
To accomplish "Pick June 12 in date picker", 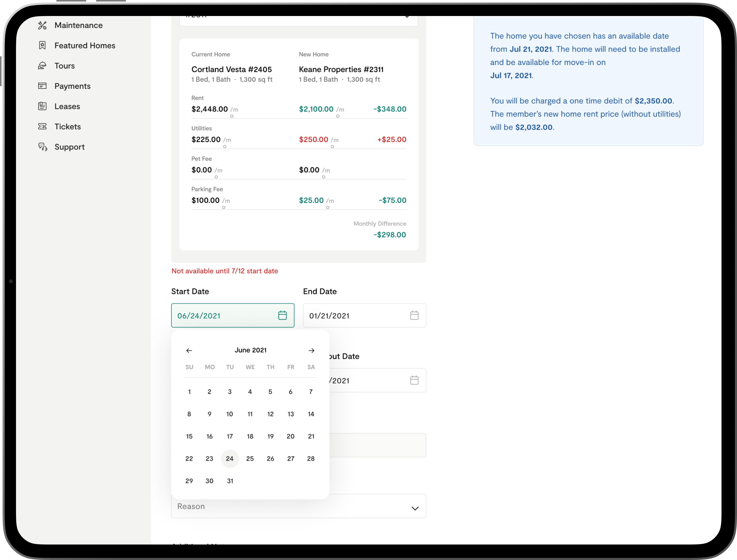I will tap(270, 414).
